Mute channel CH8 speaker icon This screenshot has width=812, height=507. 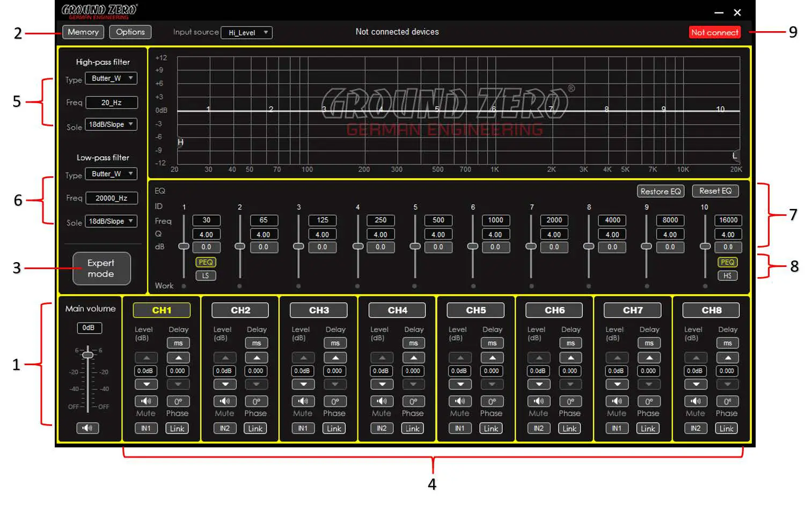696,401
